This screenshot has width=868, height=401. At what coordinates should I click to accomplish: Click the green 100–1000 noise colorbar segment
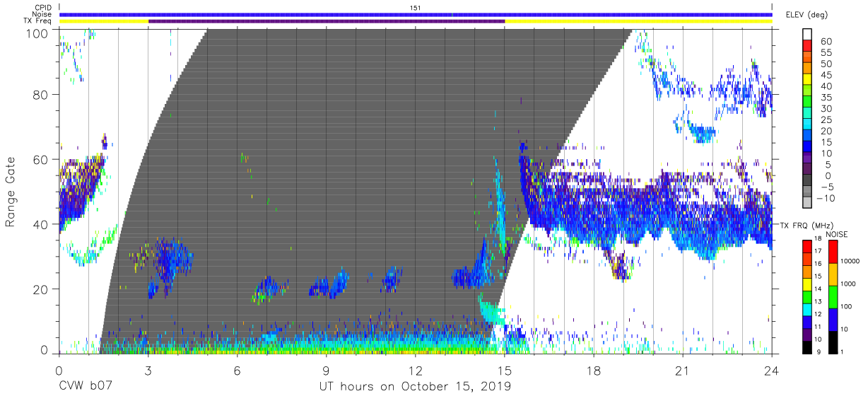point(834,296)
